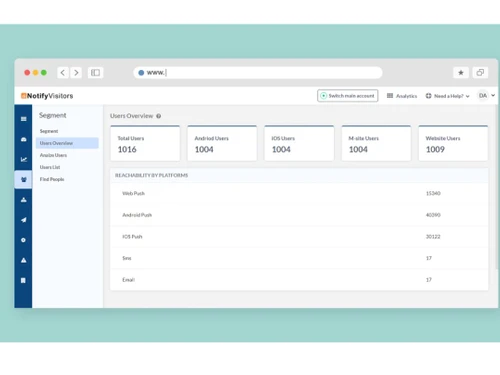The width and height of the screenshot is (500, 375).
Task: Click the browser forward arrow
Action: (x=76, y=72)
